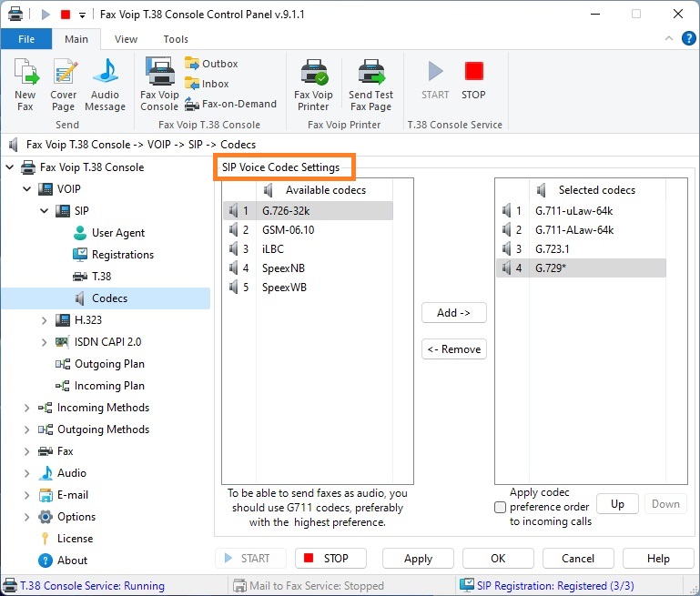Select Codecs in the tree
The image size is (700, 596).
pos(106,298)
